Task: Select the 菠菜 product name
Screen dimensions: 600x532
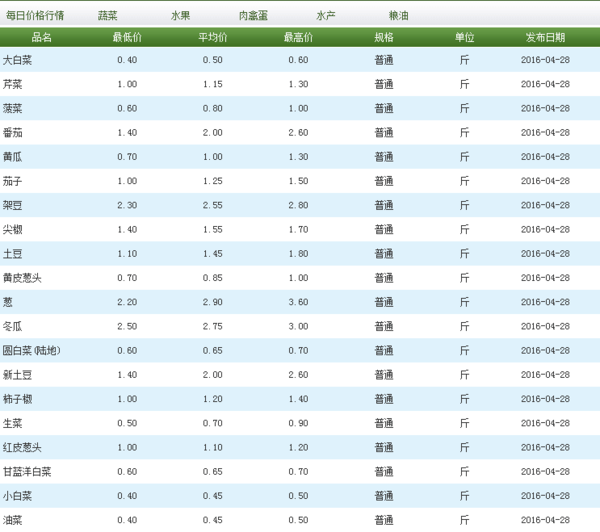Action: (12, 108)
